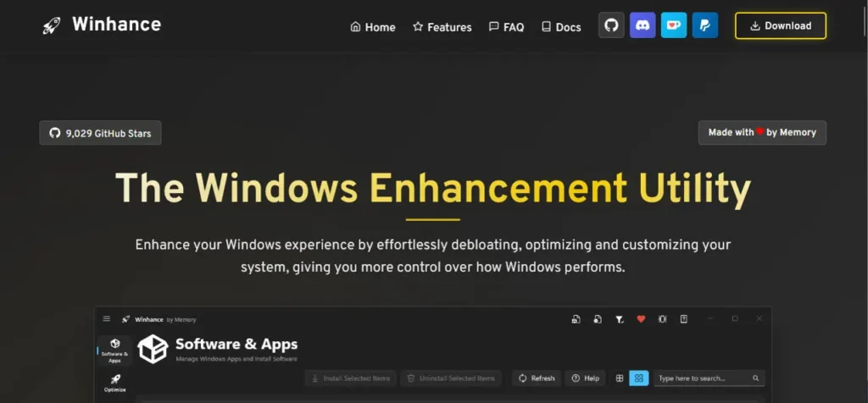Screen dimensions: 868x403
Task: Click the search magnifier icon in preview
Action: (755, 378)
